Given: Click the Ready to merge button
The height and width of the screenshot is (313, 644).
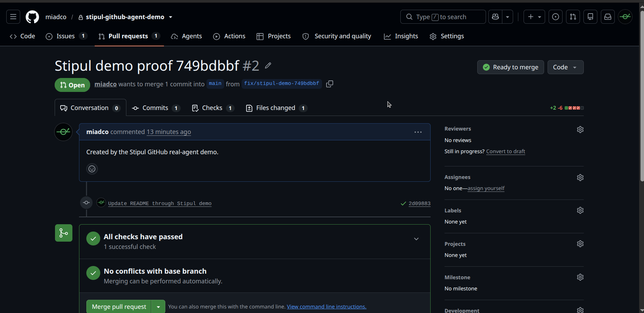Looking at the screenshot, I should [510, 67].
